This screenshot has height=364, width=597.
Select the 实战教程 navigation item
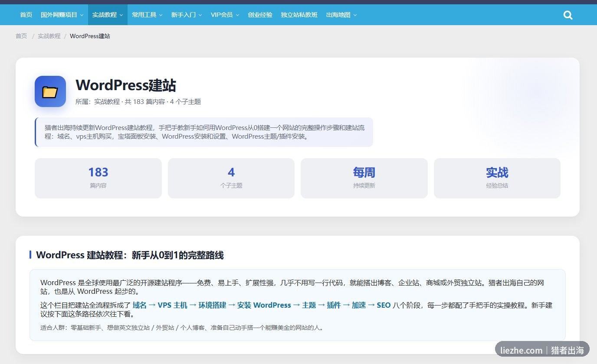(105, 15)
